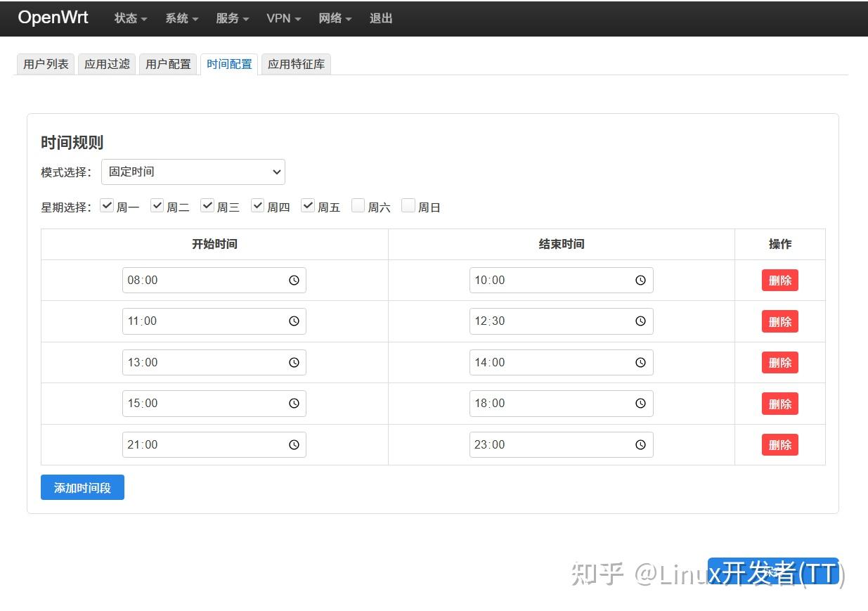Open clock picker for 15:00 start time
This screenshot has width=868, height=611.
[294, 404]
